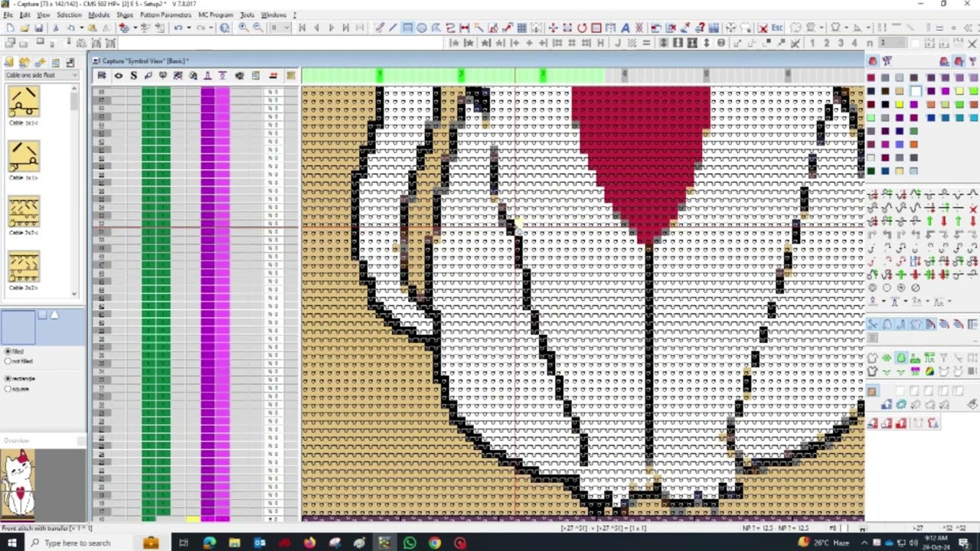The height and width of the screenshot is (551, 980).
Task: Click the eye icon in Symbol View toolbar
Action: (118, 76)
